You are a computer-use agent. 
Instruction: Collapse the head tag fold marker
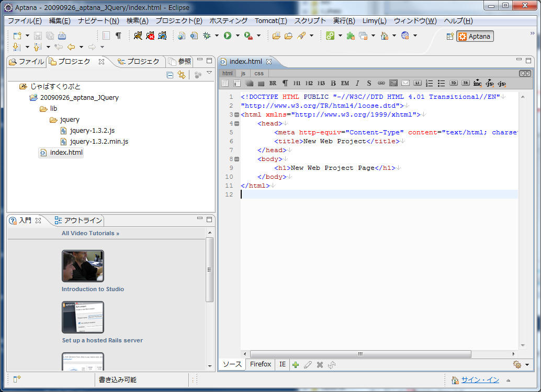pos(236,124)
